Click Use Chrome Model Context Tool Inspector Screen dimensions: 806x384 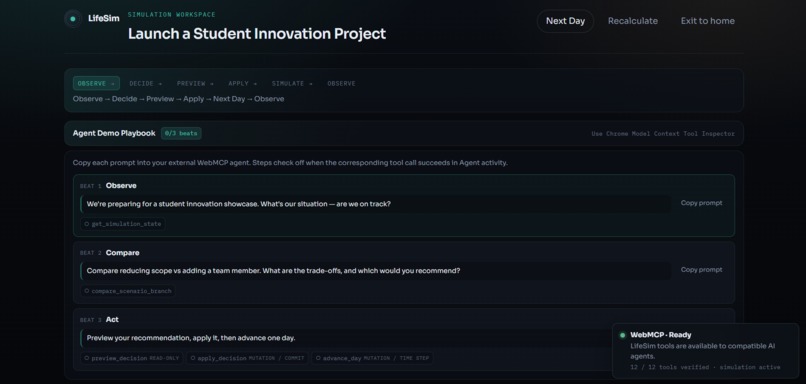click(x=663, y=134)
